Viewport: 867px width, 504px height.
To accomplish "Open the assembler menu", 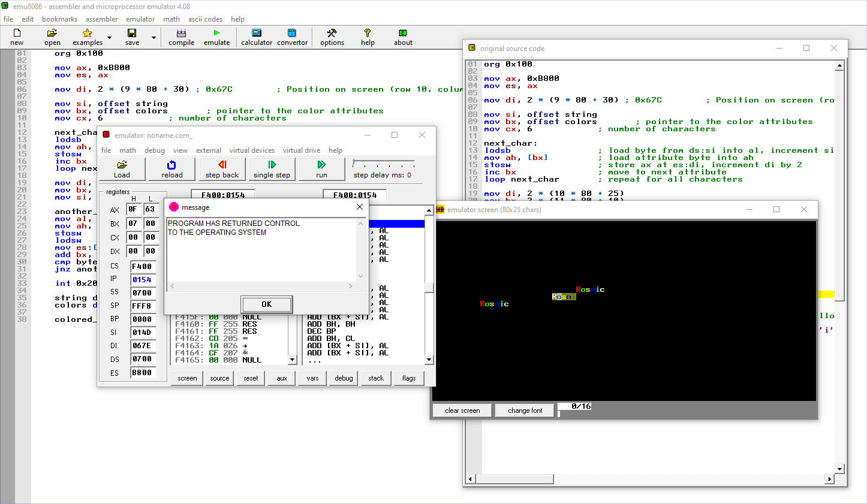I will (101, 19).
